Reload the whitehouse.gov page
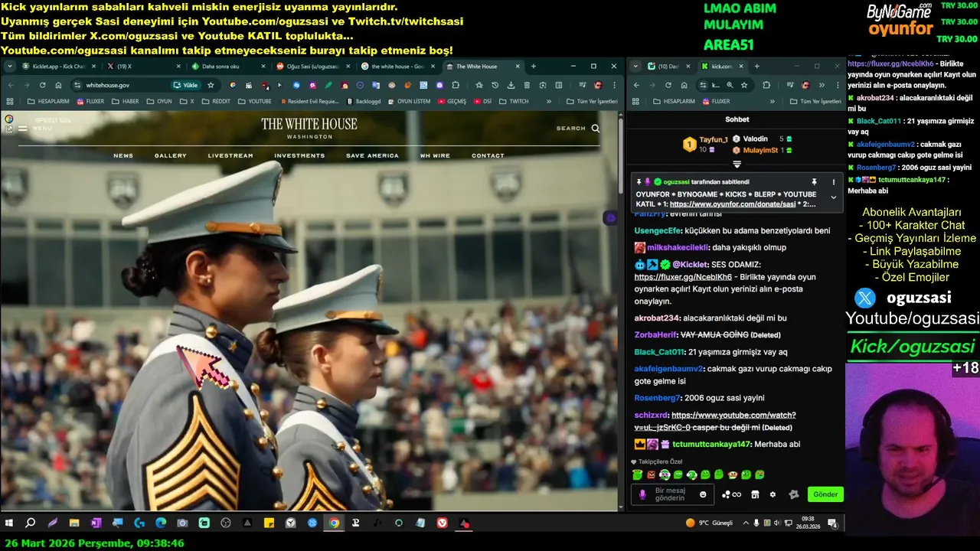The height and width of the screenshot is (551, 980). tap(42, 85)
